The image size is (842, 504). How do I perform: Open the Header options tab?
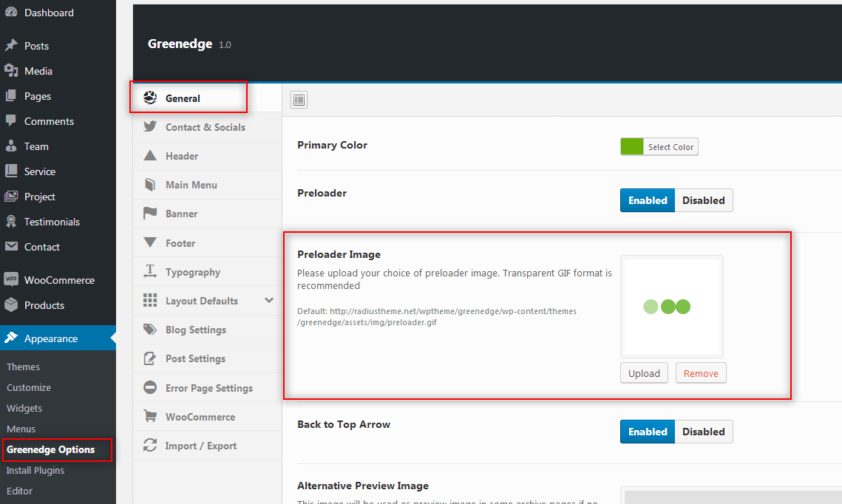pos(207,156)
